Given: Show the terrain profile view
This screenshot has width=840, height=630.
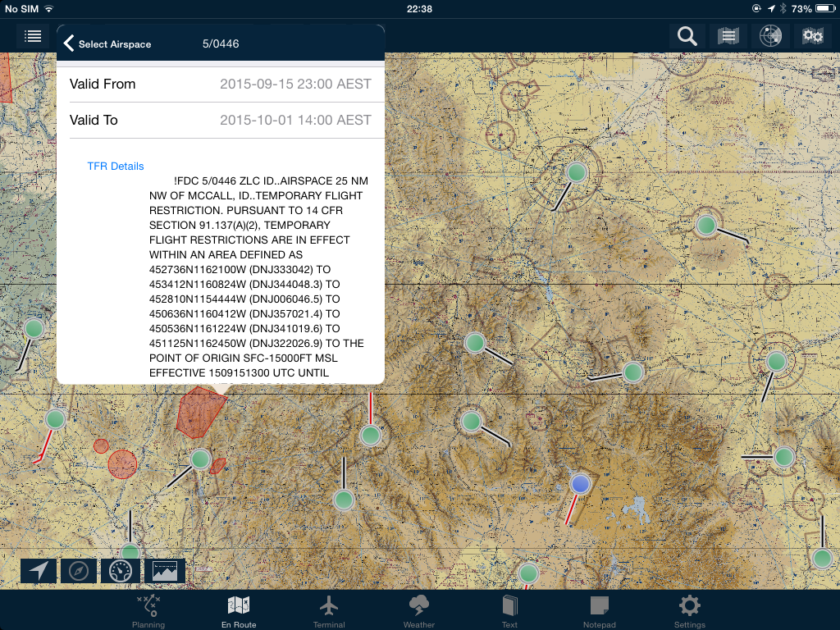Looking at the screenshot, I should 165,571.
